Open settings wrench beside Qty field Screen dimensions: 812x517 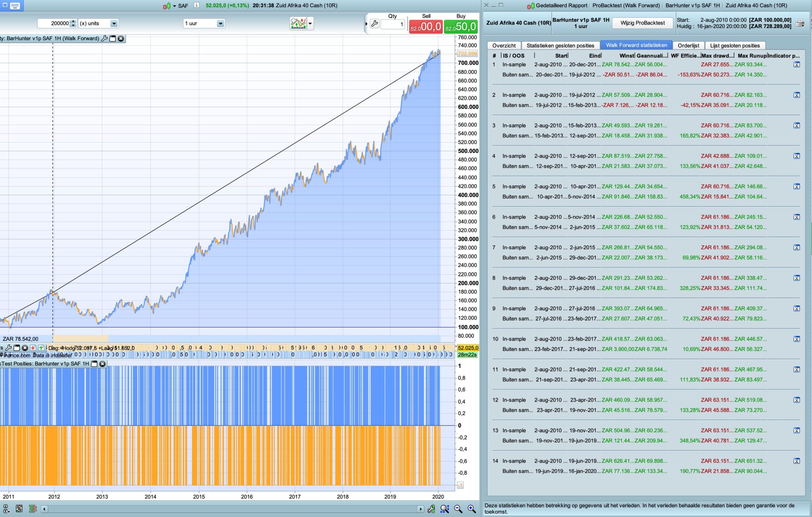coord(374,23)
